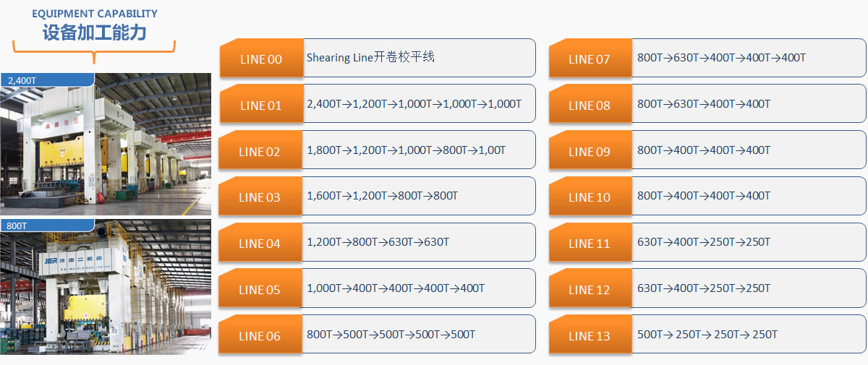868x365 pixels.
Task: Click the blue 2,400T image caption
Action: point(22,80)
